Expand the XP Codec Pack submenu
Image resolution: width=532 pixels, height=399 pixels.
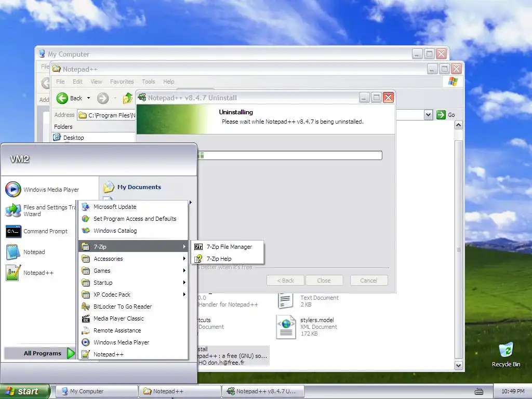click(x=134, y=295)
